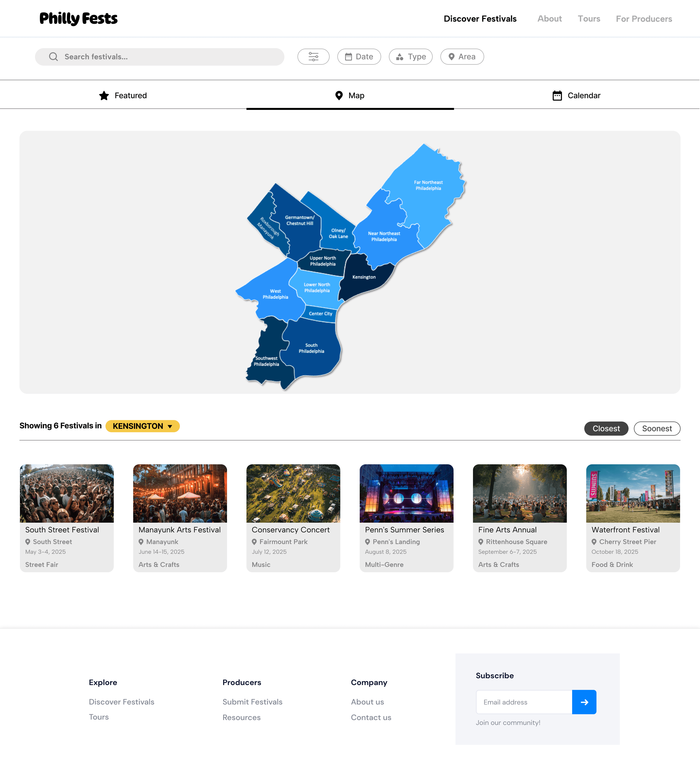The height and width of the screenshot is (757, 700).
Task: Click the location pin beside Cherry Street Pier
Action: [x=594, y=542]
